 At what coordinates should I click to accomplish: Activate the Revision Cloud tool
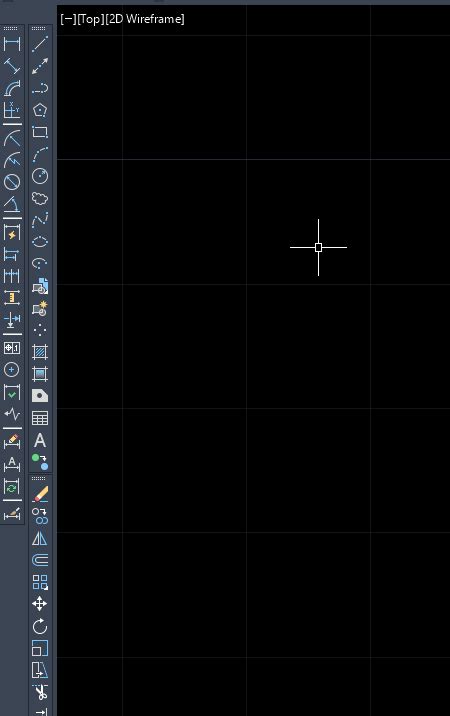40,198
